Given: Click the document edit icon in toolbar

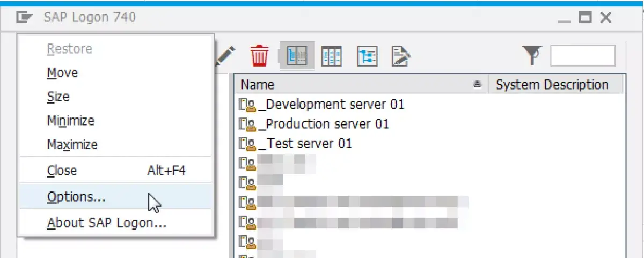Looking at the screenshot, I should click(401, 56).
